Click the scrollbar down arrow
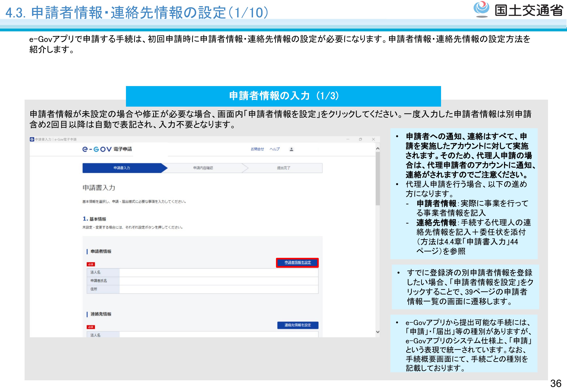The width and height of the screenshot is (567, 392). (x=378, y=332)
